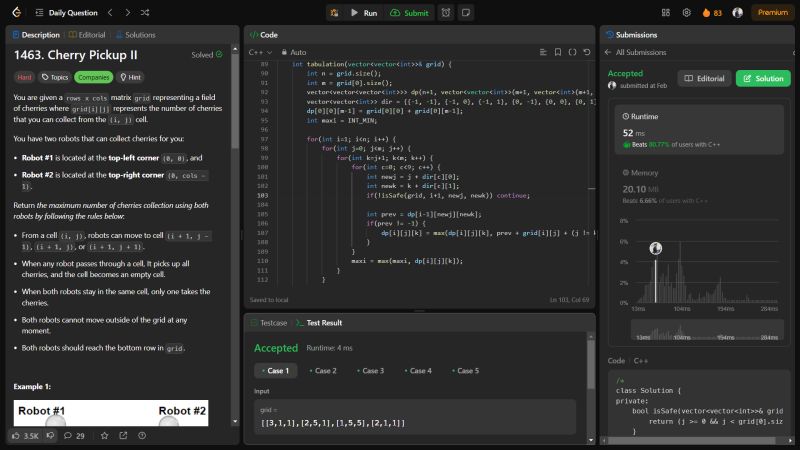Screen dimensions: 800x450
Task: Click code line 103 isSafe check
Action: point(448,195)
